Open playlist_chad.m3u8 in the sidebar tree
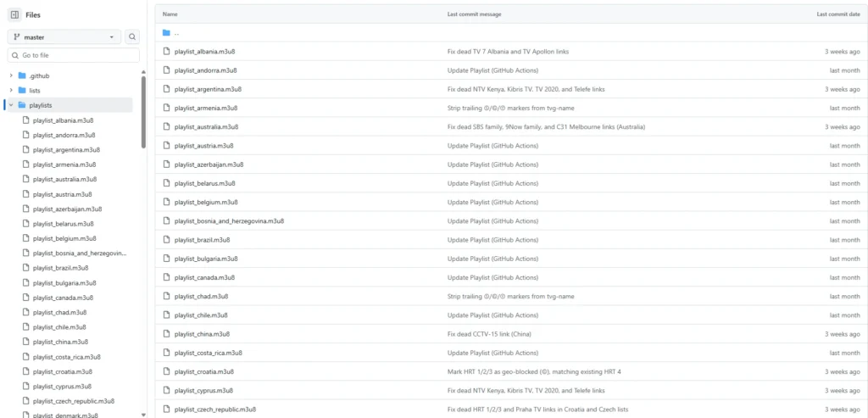Screen dimensions: 868x418 point(60,312)
